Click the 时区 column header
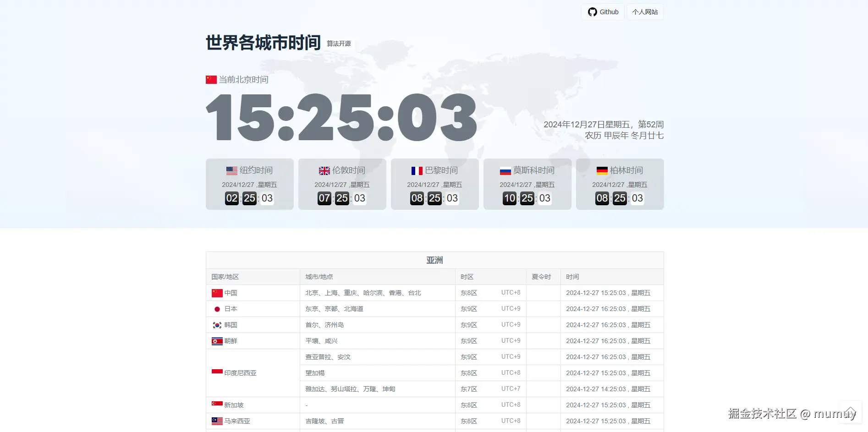 click(x=467, y=277)
